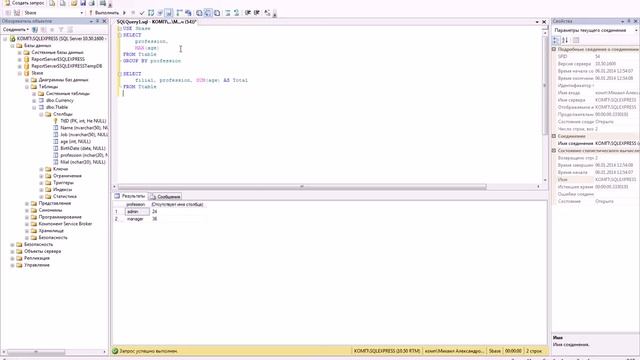Click the vertical scrollbar of query editor
Screen dimensions: 640x360
click(x=545, y=86)
